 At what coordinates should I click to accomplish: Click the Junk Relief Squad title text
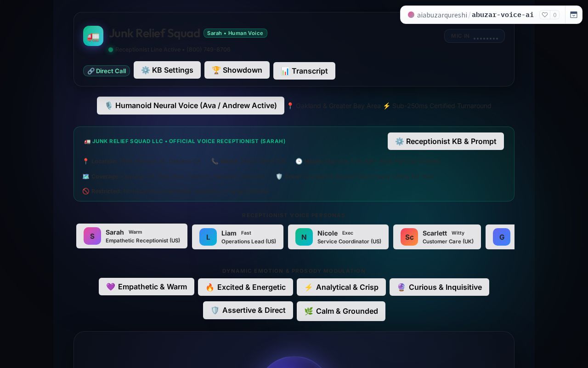(154, 33)
